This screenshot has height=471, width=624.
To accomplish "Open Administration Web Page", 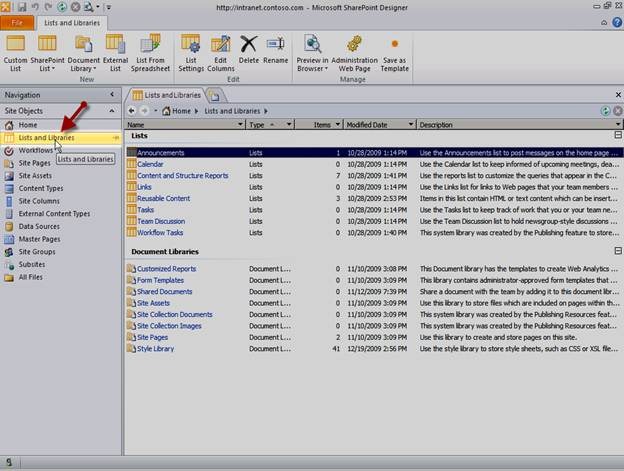I will pos(354,53).
